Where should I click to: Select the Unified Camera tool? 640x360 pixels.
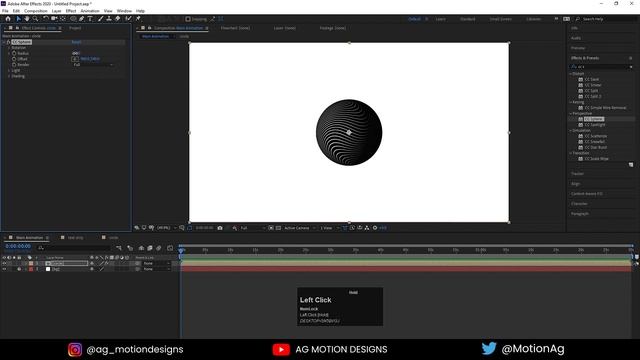click(54, 19)
